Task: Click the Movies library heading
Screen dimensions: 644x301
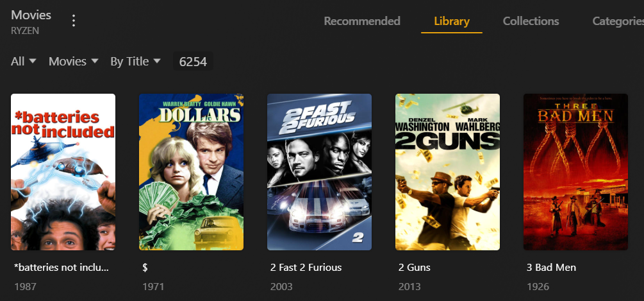Action: click(x=31, y=15)
